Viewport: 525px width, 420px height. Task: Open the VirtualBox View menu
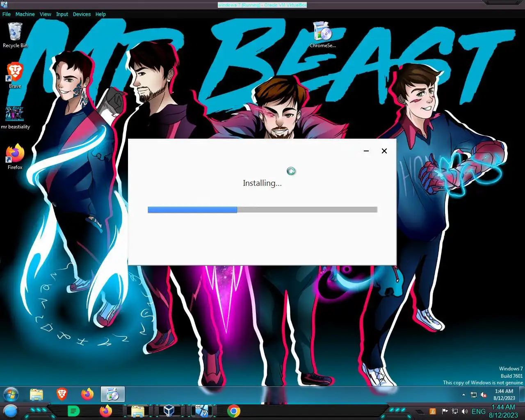click(46, 14)
